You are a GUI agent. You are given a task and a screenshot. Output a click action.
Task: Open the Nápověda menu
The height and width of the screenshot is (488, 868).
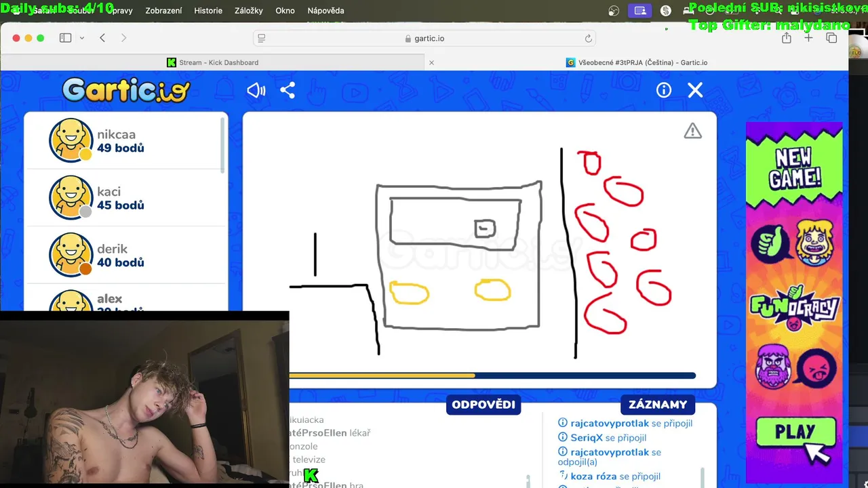(x=325, y=11)
